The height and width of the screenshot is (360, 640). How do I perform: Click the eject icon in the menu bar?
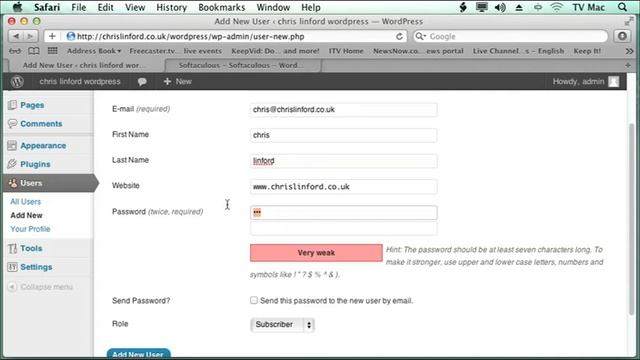click(519, 7)
